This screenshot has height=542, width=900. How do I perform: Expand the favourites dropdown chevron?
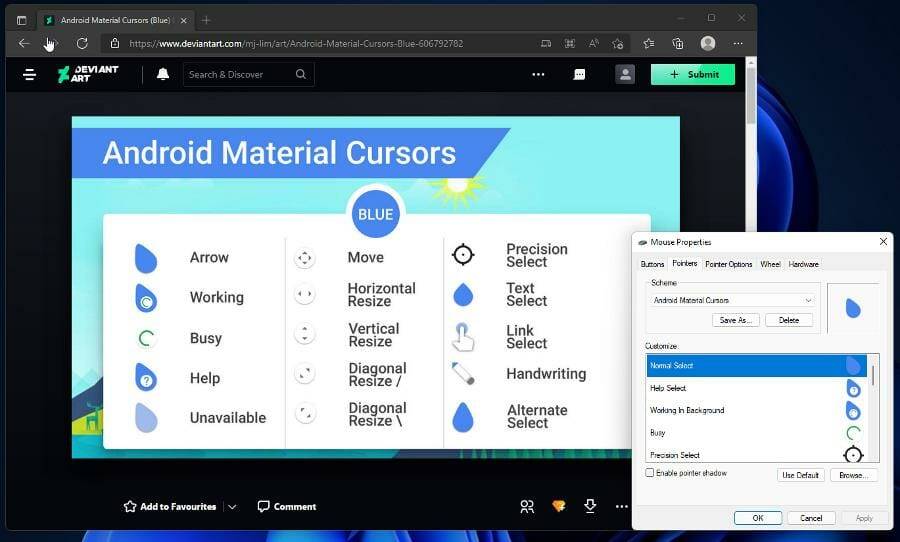(x=232, y=506)
